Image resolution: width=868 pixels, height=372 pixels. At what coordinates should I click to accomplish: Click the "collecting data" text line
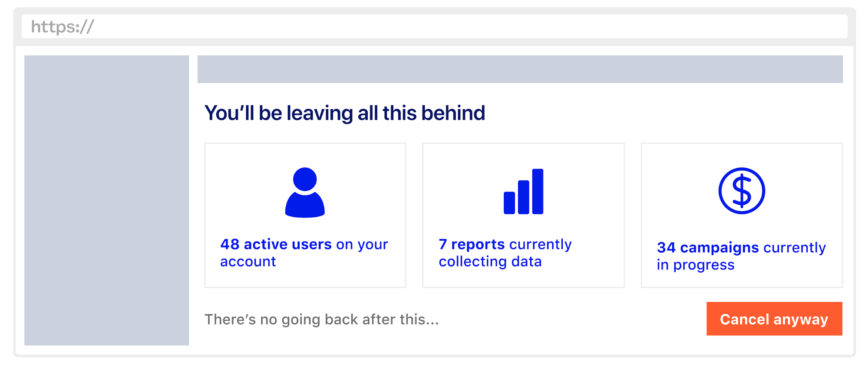point(490,262)
